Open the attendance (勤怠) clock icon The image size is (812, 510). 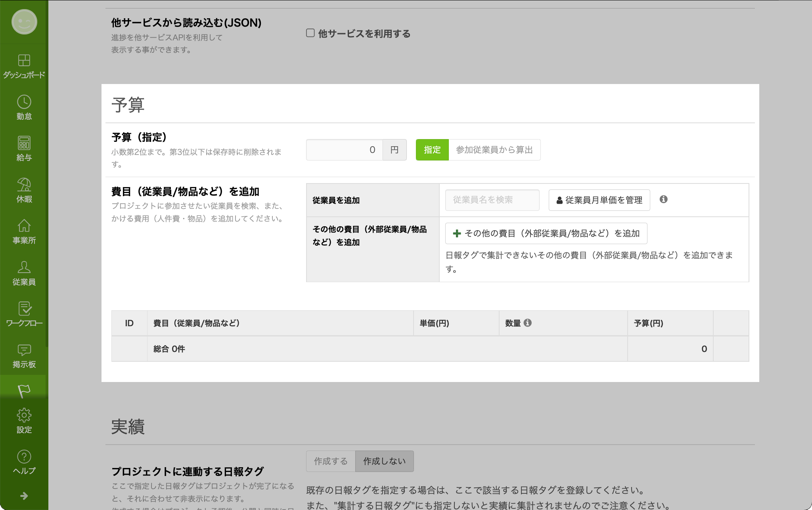(x=24, y=107)
